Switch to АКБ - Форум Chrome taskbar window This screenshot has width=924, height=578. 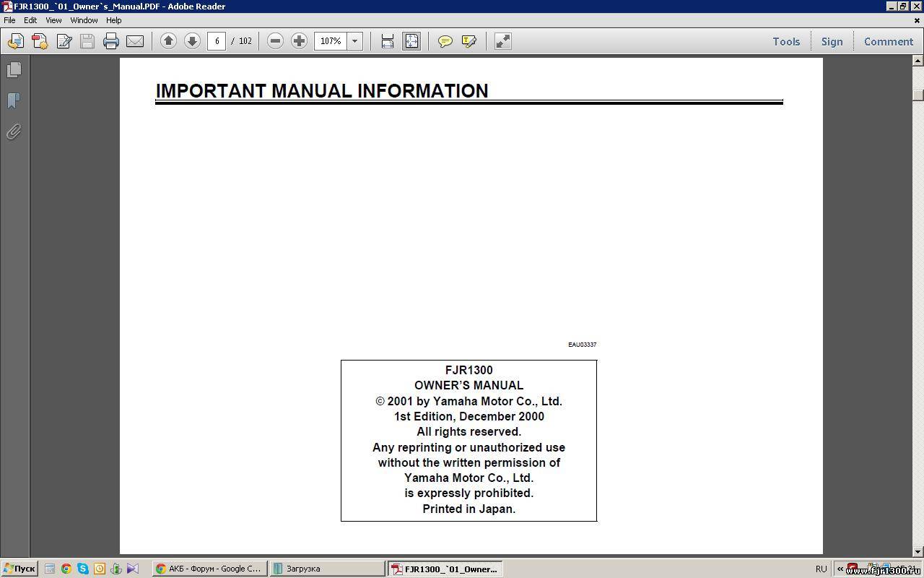coord(209,569)
